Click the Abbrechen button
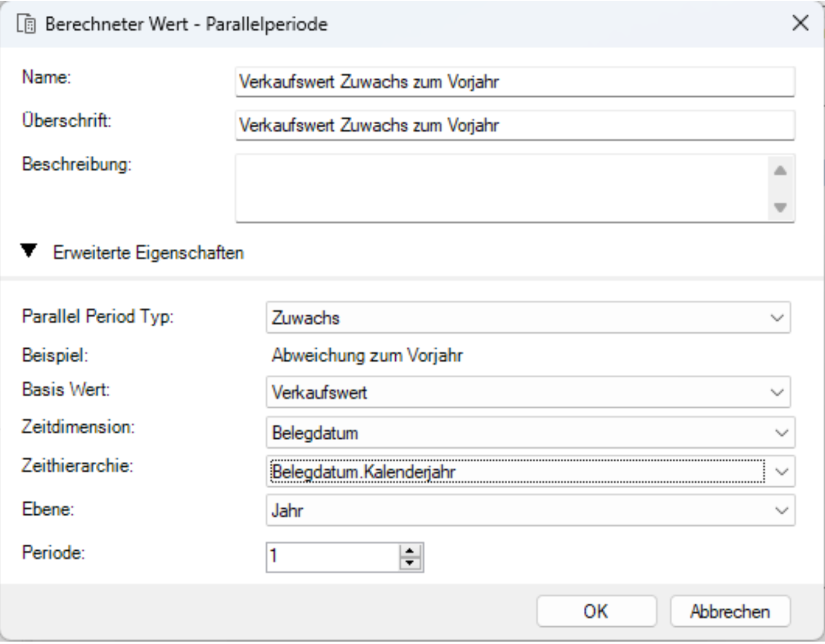825x644 pixels. [730, 612]
